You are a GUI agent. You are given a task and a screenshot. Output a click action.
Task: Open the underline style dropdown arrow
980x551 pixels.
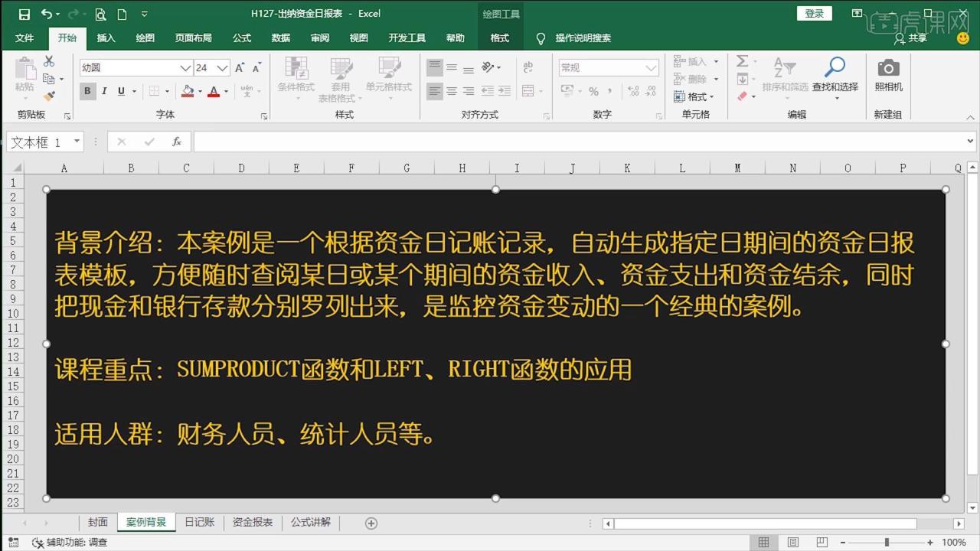(x=134, y=91)
